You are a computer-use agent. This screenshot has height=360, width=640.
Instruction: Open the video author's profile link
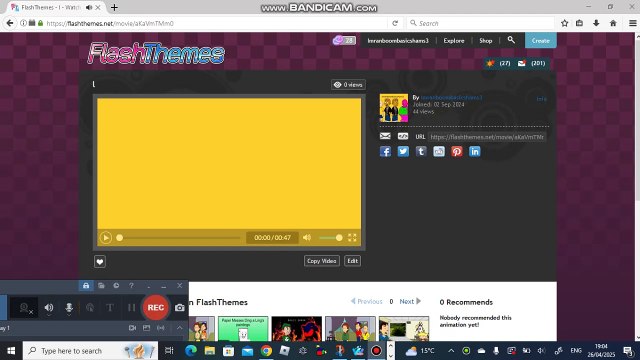click(451, 98)
